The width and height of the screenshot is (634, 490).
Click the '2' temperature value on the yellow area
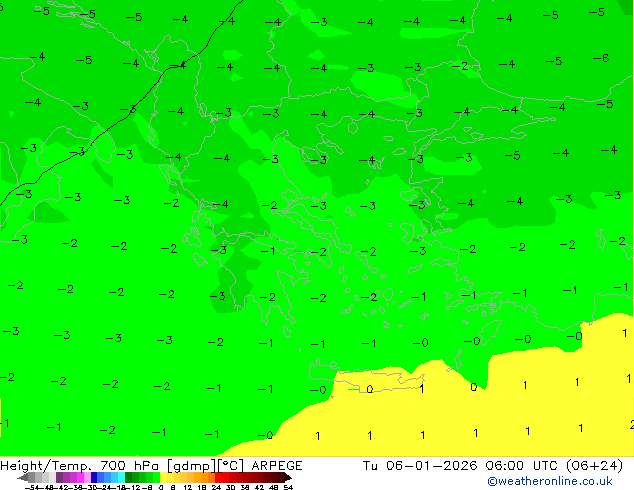click(x=632, y=425)
